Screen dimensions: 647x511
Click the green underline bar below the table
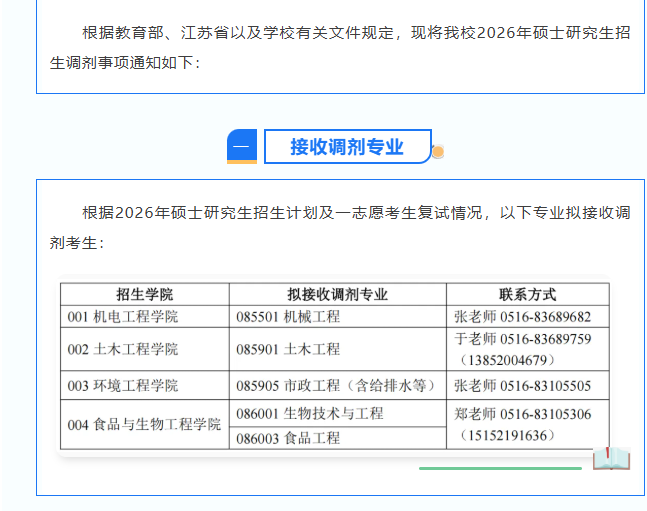pyautogui.click(x=500, y=467)
